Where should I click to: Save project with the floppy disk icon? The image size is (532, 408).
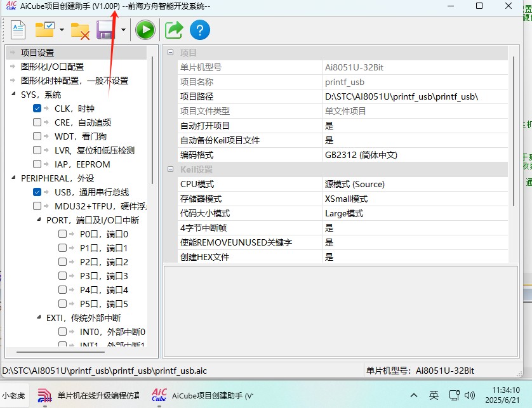pos(106,30)
